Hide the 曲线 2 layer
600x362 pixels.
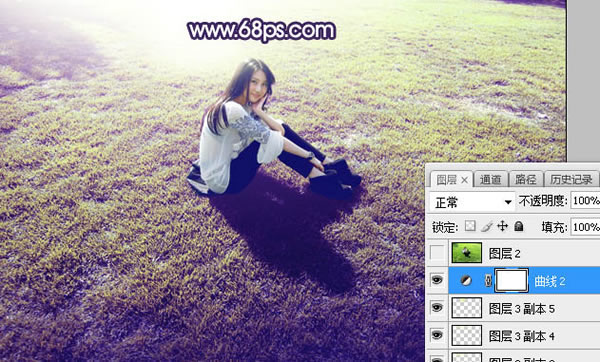click(x=437, y=280)
